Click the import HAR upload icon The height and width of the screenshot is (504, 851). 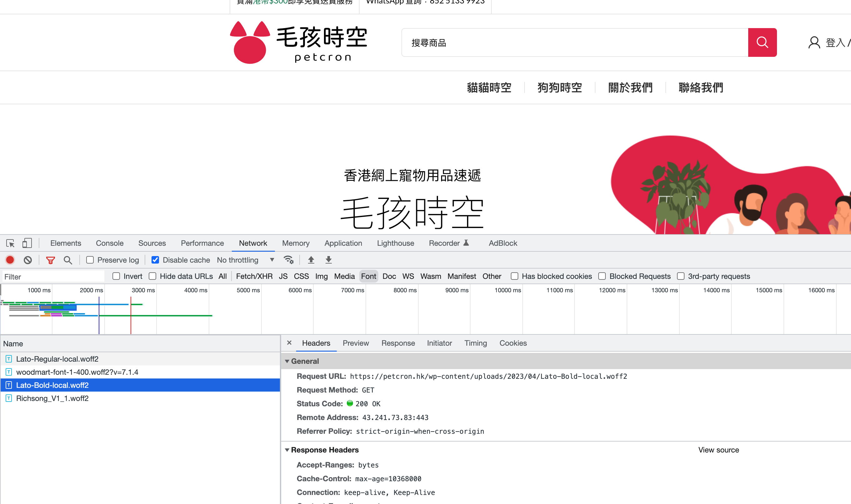coord(311,260)
